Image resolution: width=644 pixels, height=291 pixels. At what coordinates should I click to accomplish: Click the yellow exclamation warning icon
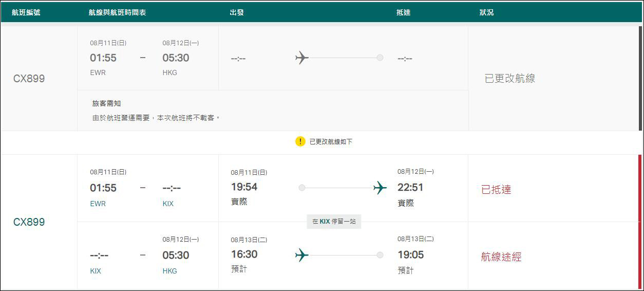tap(300, 141)
